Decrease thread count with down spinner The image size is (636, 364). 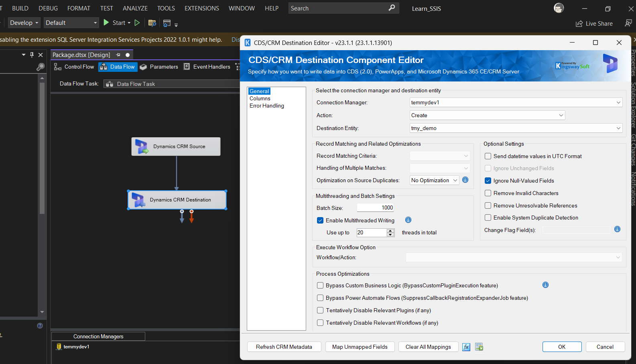tap(390, 234)
